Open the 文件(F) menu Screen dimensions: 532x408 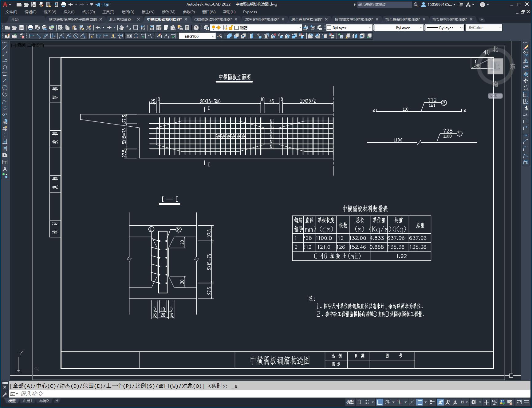(x=11, y=12)
